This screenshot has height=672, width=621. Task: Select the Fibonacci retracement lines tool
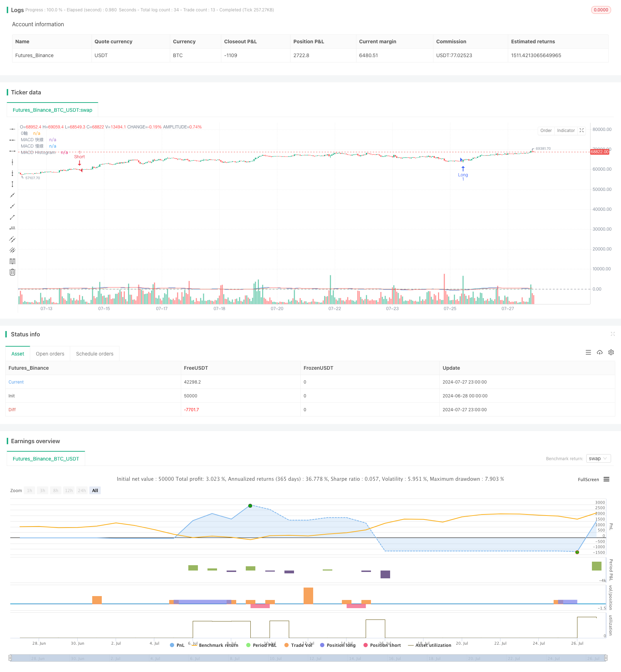(x=12, y=261)
